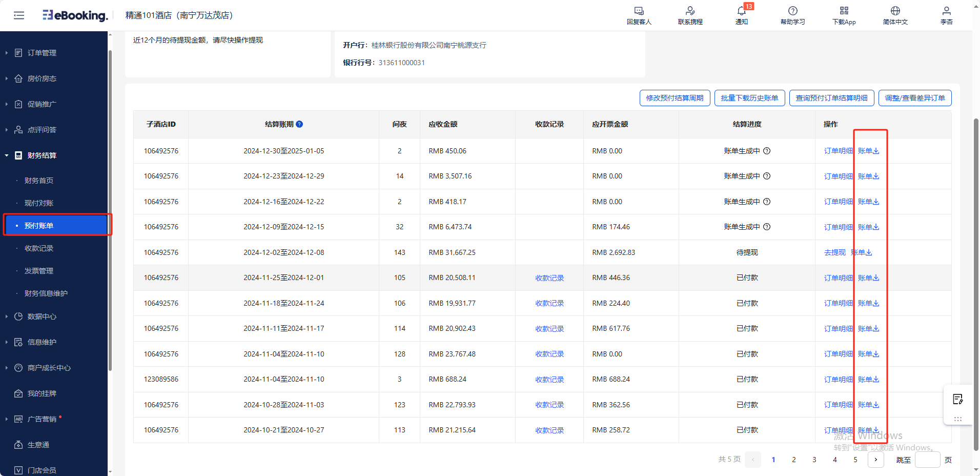Click the 下载App QR icon
This screenshot has width=980, height=476.
point(844,11)
